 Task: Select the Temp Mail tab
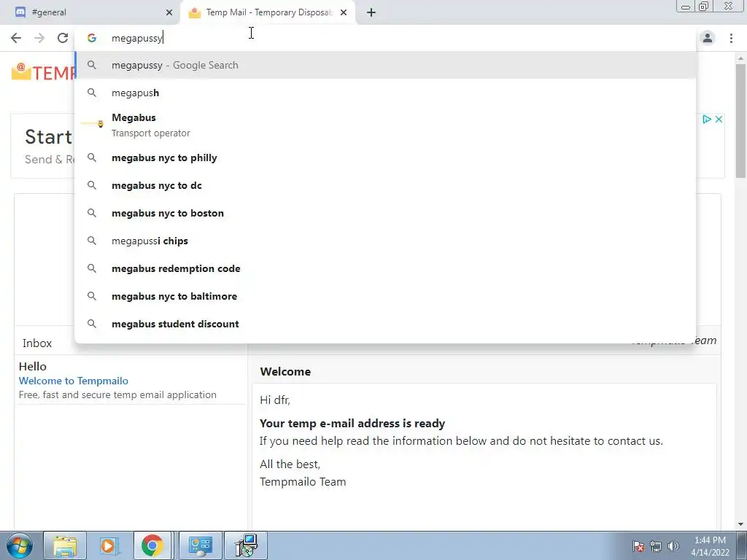click(268, 12)
